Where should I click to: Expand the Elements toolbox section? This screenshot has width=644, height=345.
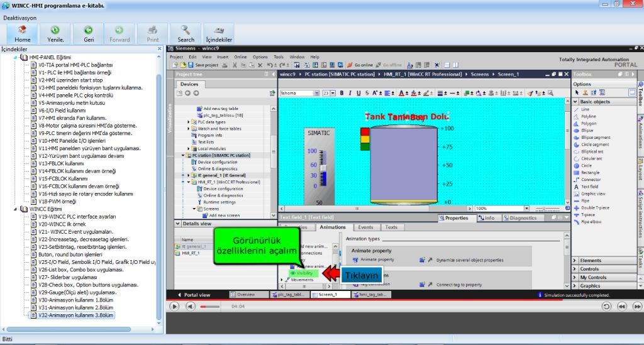click(x=575, y=260)
